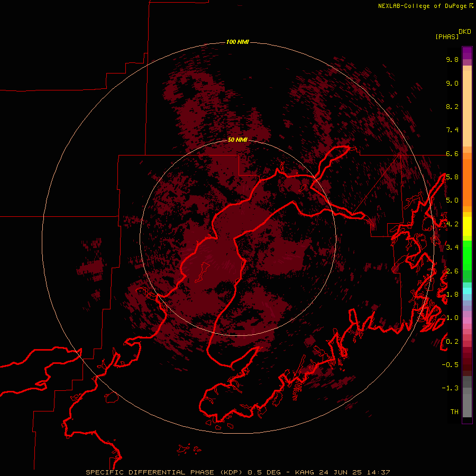Click the 5.0 scale value

tap(452, 200)
